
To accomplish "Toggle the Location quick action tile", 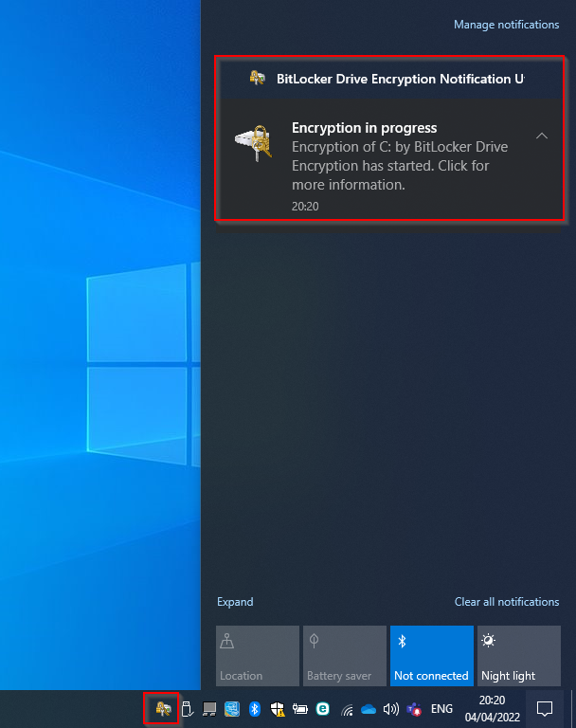I will 257,655.
